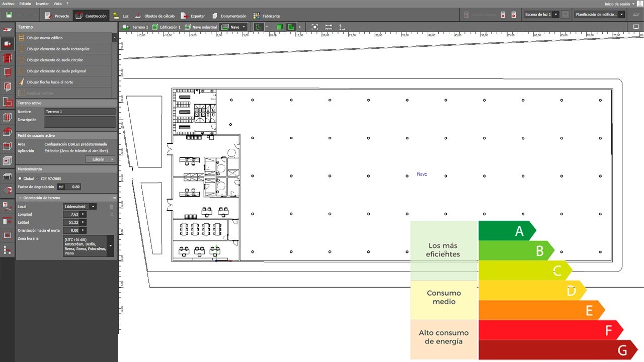Open the Zona horaria dropdown
Image resolution: width=644 pixels, height=362 pixels.
[x=89, y=246]
